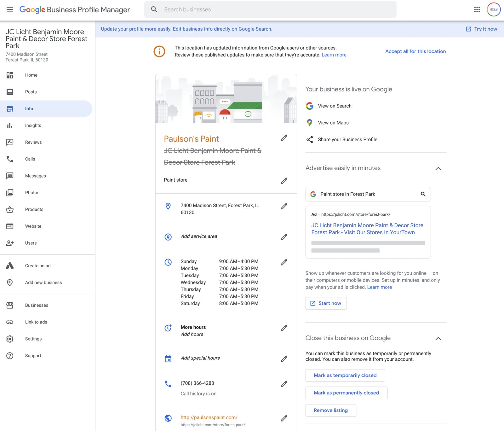Click Share your Business Profile
Image resolution: width=504 pixels, height=431 pixels.
[x=347, y=140]
